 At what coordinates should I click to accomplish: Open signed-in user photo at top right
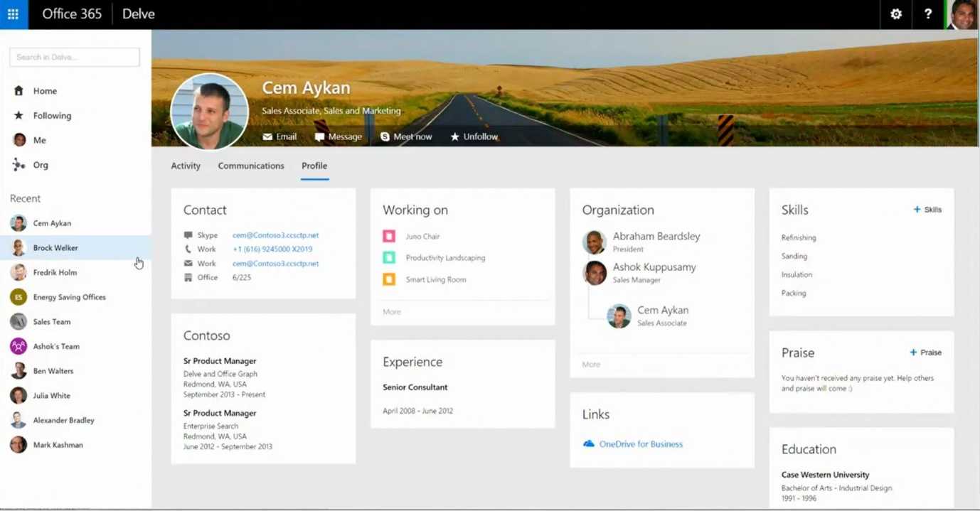(x=962, y=14)
